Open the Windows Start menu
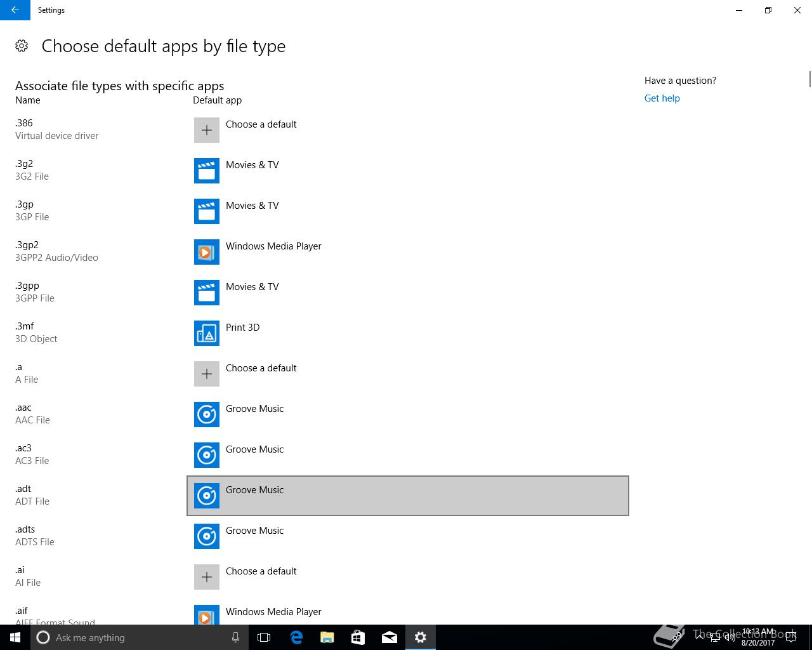Image resolution: width=812 pixels, height=650 pixels. pyautogui.click(x=15, y=637)
